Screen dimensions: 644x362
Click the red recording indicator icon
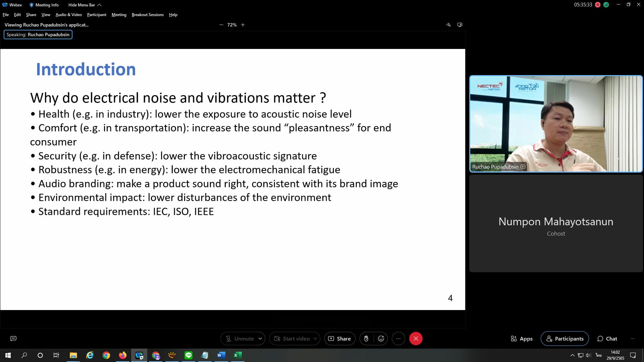tap(598, 5)
